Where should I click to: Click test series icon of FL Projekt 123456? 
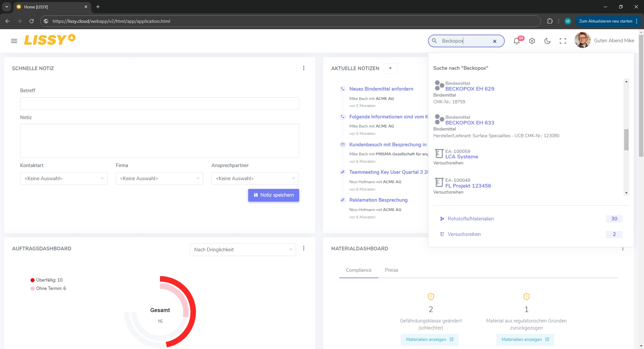pos(439,183)
